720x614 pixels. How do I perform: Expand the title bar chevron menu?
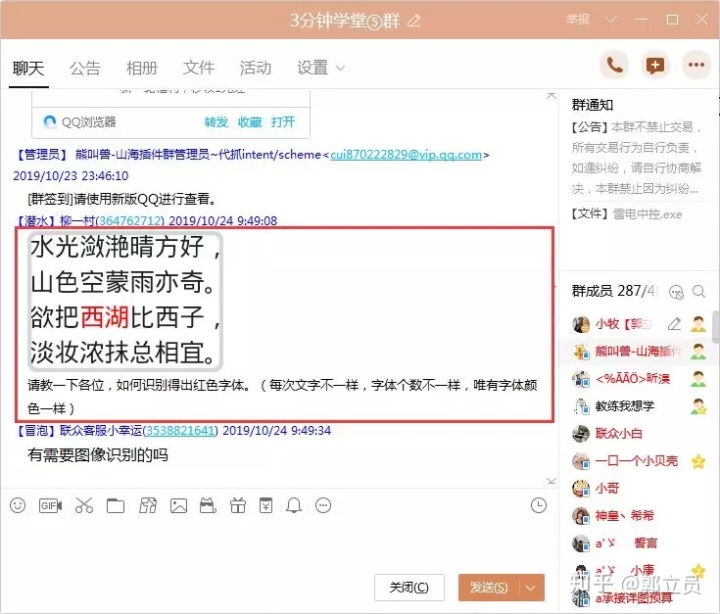coord(611,20)
